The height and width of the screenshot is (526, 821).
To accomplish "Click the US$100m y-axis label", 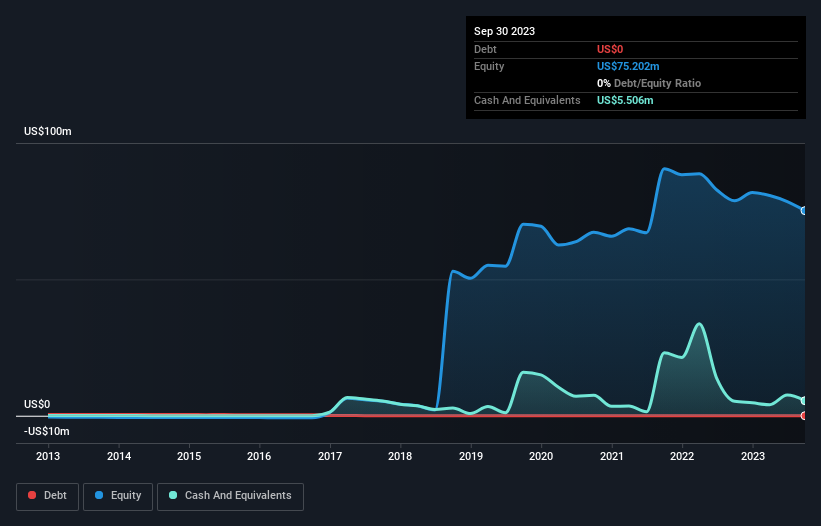I will point(48,131).
